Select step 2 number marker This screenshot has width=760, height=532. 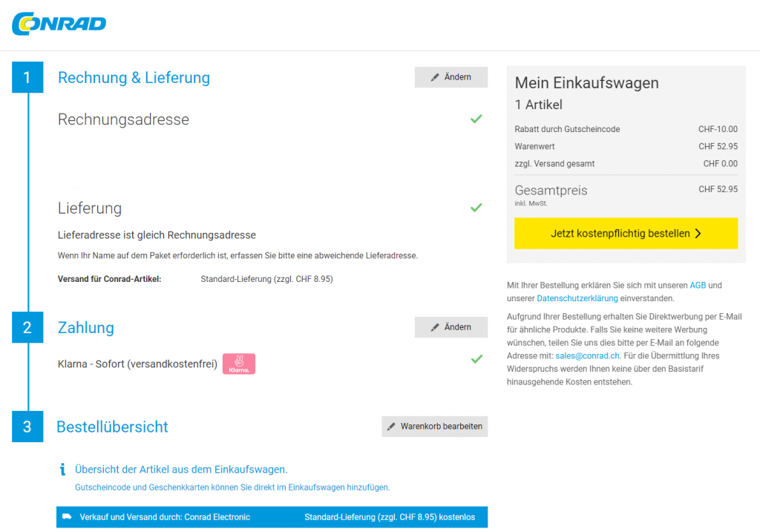[27, 327]
